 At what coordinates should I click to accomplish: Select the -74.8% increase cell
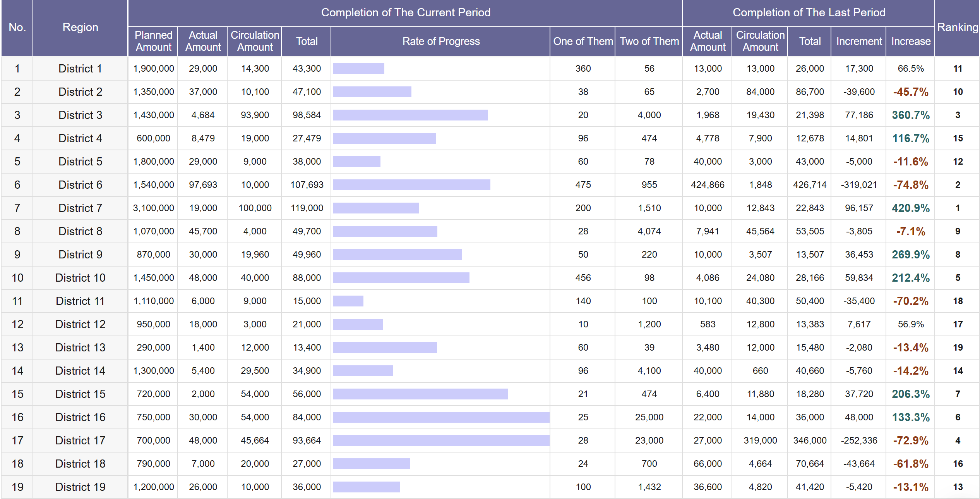pyautogui.click(x=910, y=185)
